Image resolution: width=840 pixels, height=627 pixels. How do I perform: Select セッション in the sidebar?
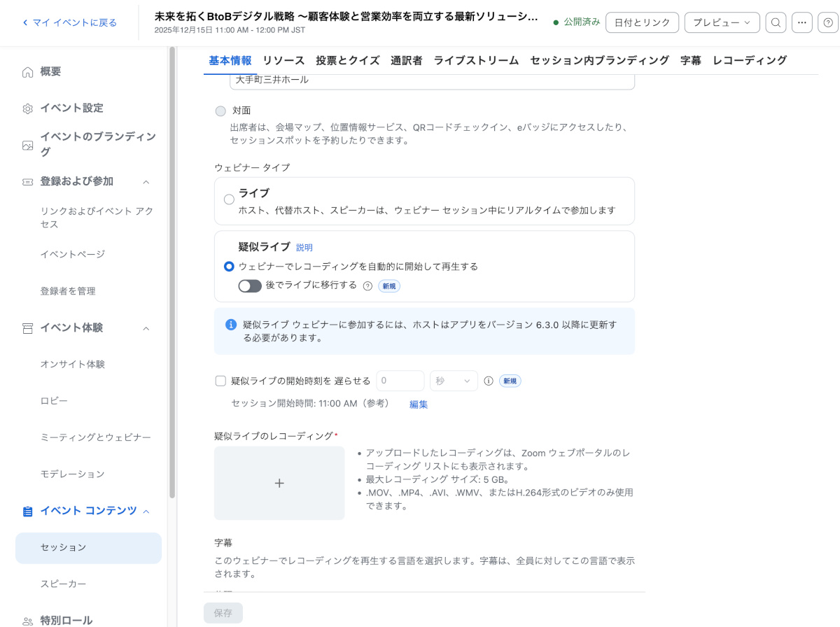tap(88, 548)
